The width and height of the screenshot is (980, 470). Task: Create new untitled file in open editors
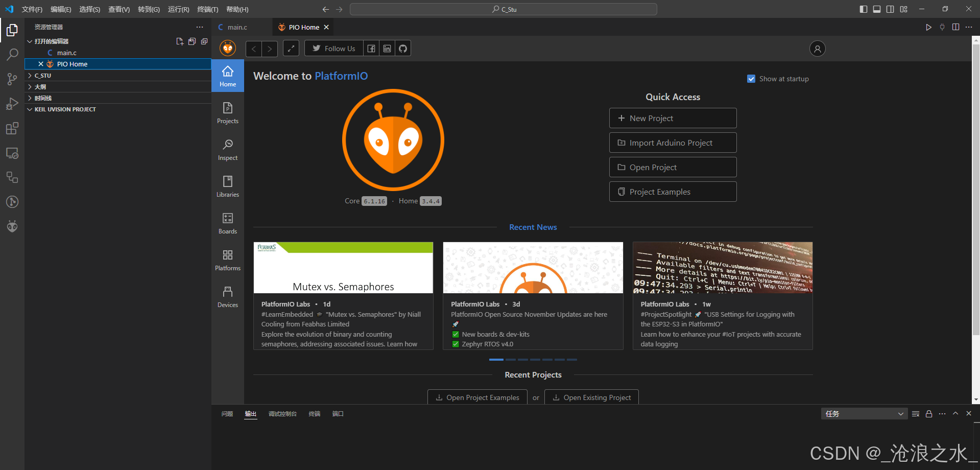point(180,41)
